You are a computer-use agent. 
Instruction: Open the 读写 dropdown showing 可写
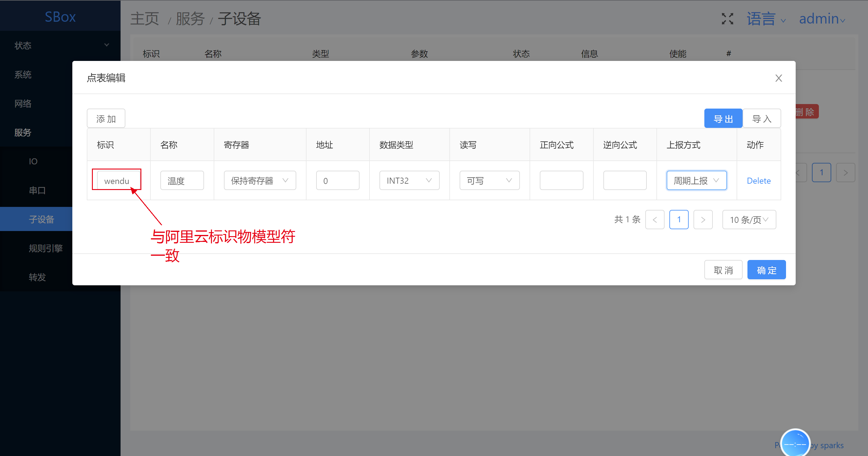pyautogui.click(x=489, y=181)
